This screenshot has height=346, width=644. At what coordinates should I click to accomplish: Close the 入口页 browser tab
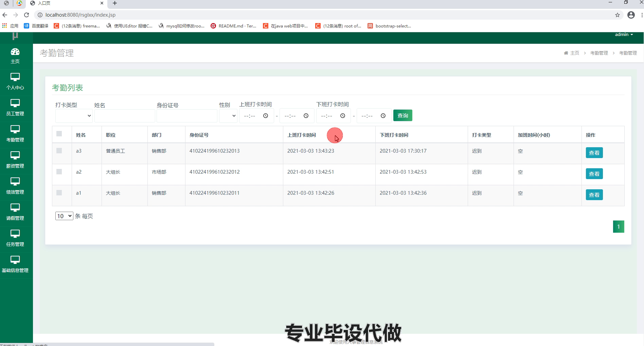(x=102, y=3)
